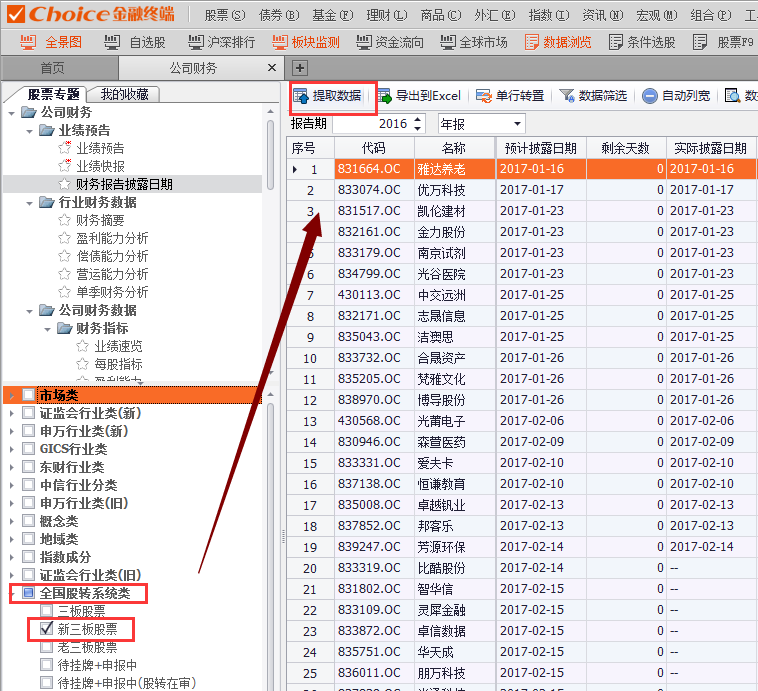
Task: Open the 单季财务分析 report
Action: pyautogui.click(x=112, y=292)
